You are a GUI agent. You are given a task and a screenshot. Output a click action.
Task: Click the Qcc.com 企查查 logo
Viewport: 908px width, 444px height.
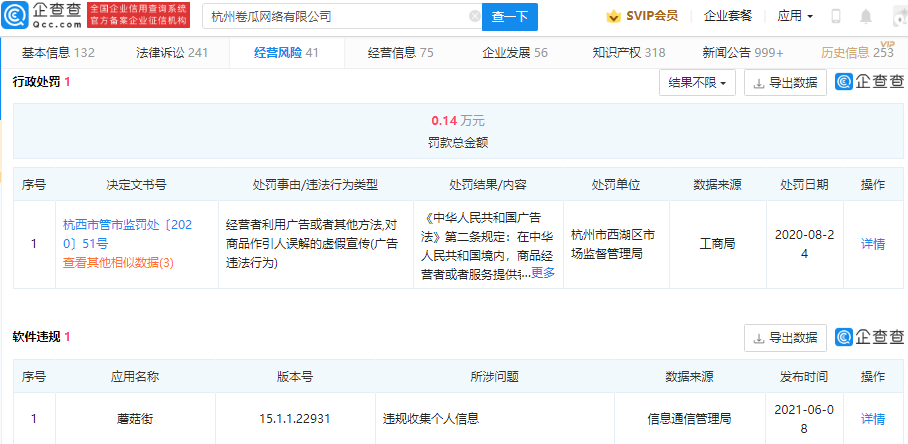[x=42, y=16]
